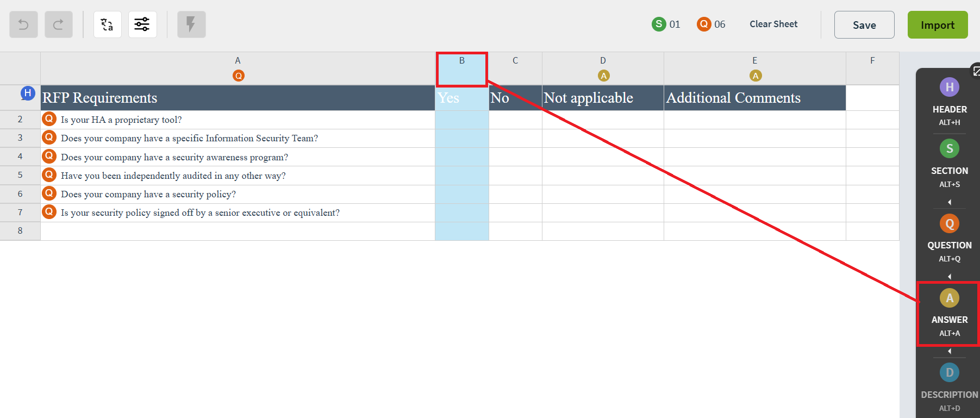Click Clear Sheet
Image resolution: width=980 pixels, height=418 pixels.
point(773,24)
